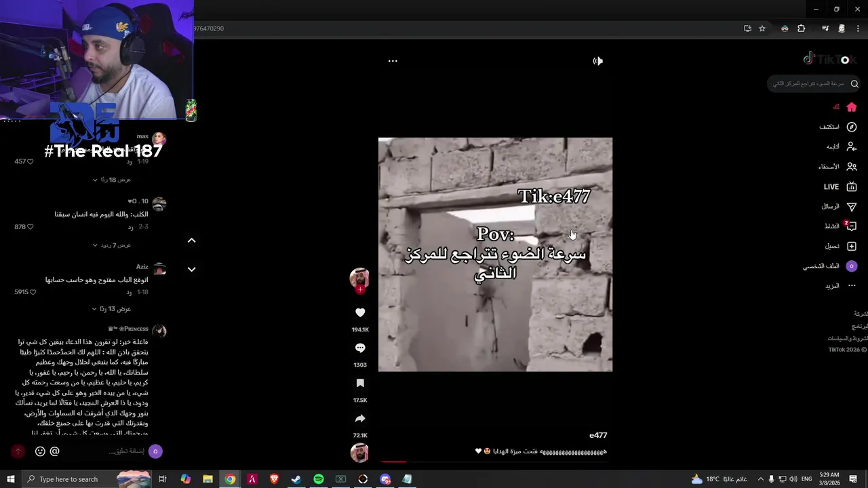Open the video comments bubble icon
The height and width of the screenshot is (488, 868).
point(360,348)
